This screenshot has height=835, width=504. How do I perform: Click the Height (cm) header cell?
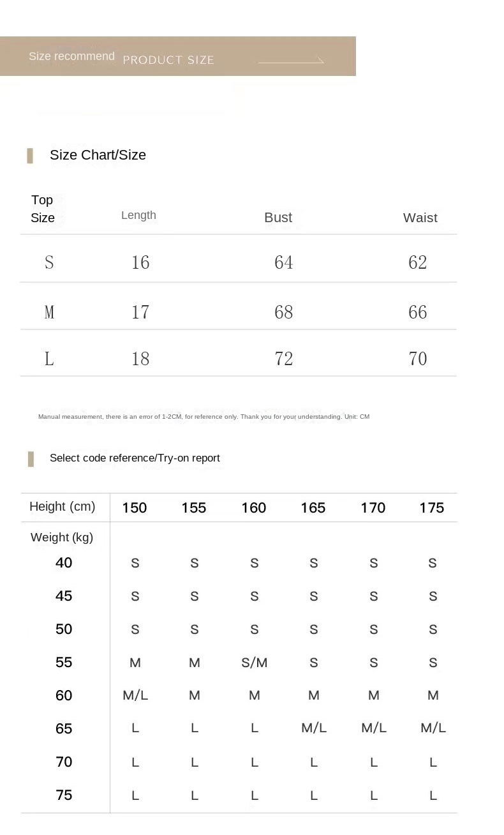coord(62,507)
